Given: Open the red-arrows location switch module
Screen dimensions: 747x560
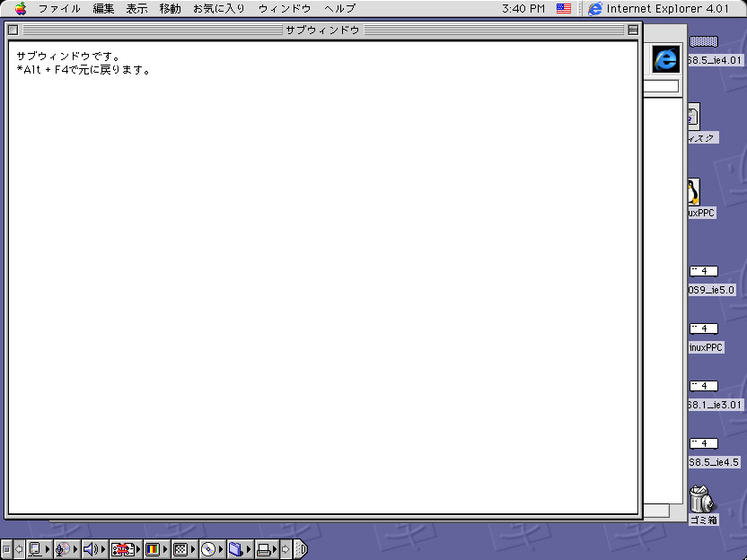Looking at the screenshot, I should click(126, 549).
